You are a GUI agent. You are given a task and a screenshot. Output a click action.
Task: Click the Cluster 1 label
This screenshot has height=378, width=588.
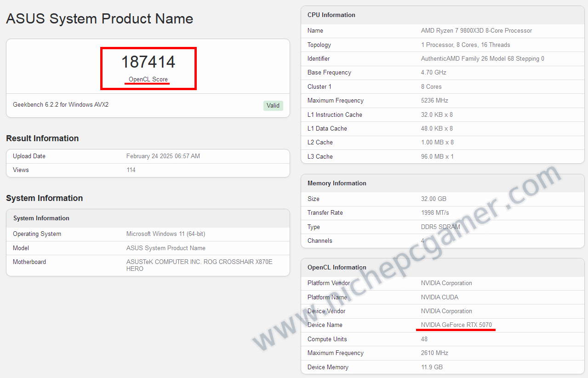point(320,86)
